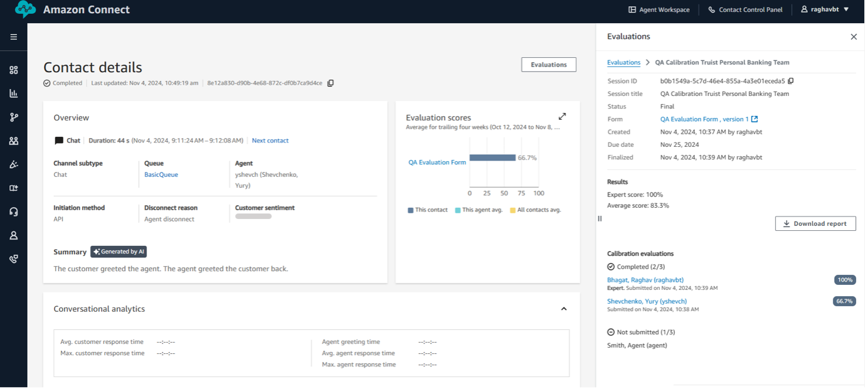
Task: Open the routing flows sidebar icon
Action: click(x=13, y=117)
